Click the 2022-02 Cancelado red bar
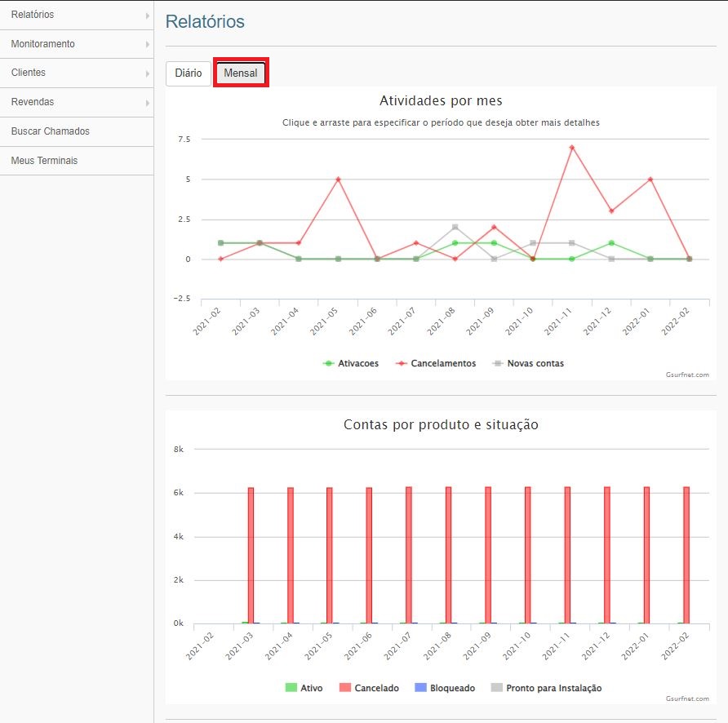 (686, 555)
